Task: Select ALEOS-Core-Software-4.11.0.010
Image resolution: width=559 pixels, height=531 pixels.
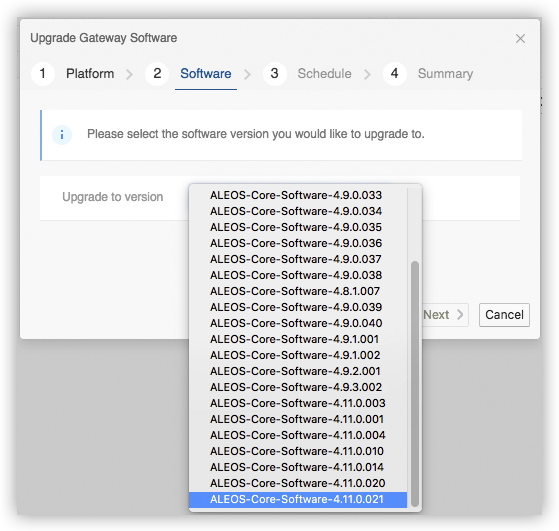Action: [298, 451]
